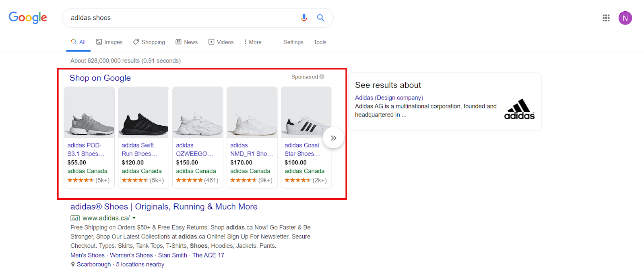Viewport: 644px width, 276px height.
Task: Open the account avatar N
Action: tap(625, 18)
